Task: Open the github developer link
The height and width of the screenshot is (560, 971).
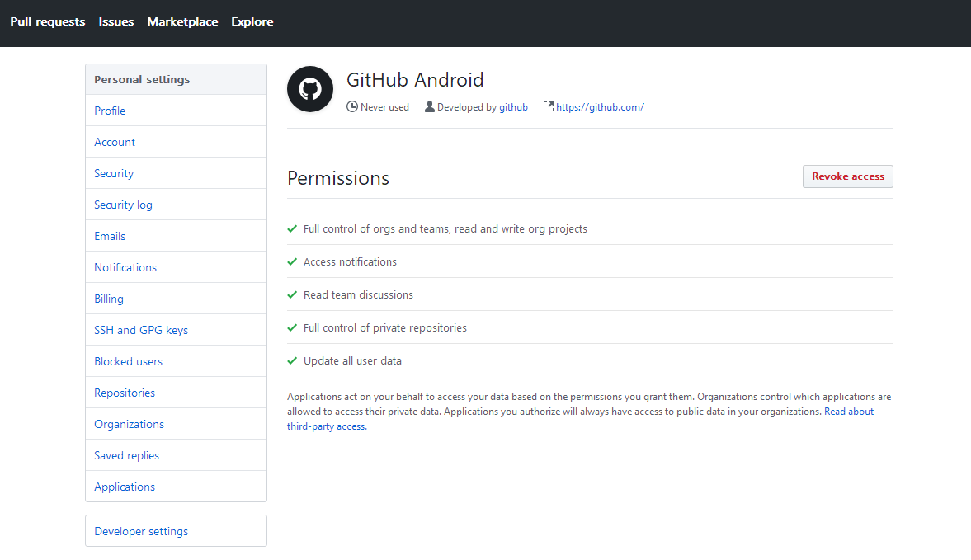Action: 513,107
